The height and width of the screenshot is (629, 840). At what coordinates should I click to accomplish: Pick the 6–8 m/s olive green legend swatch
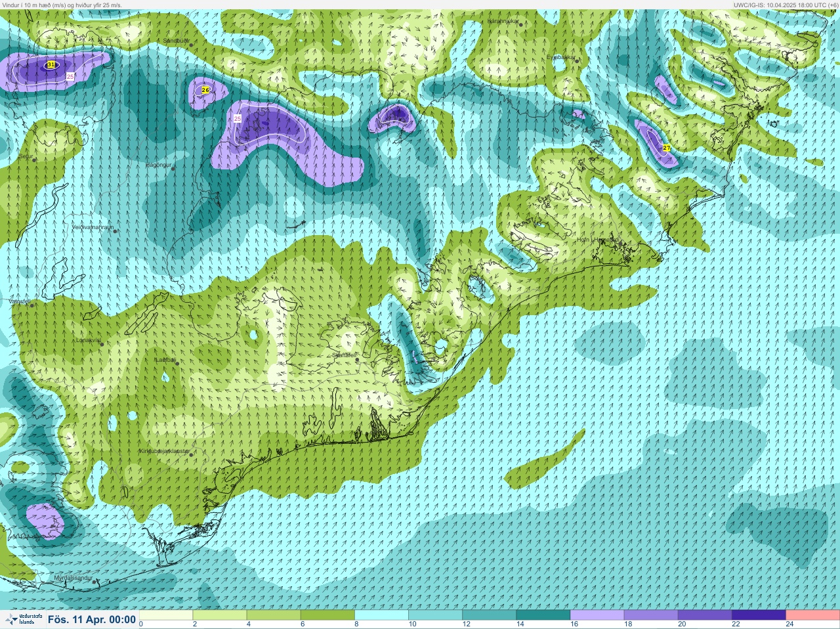tap(327, 615)
